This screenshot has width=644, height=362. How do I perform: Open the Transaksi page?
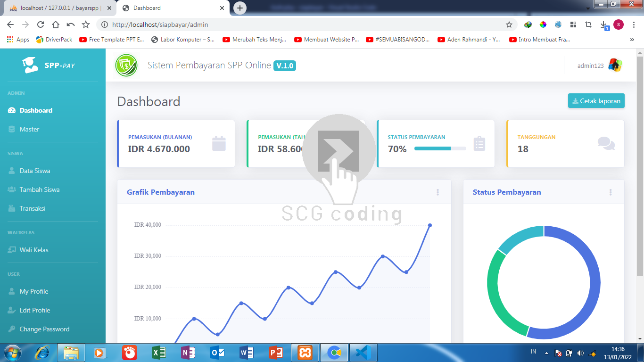click(27, 208)
